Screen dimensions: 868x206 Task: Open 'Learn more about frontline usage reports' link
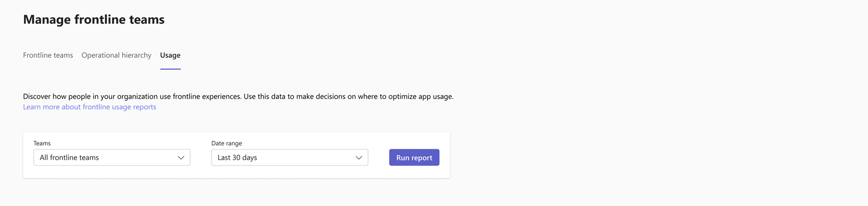click(89, 107)
